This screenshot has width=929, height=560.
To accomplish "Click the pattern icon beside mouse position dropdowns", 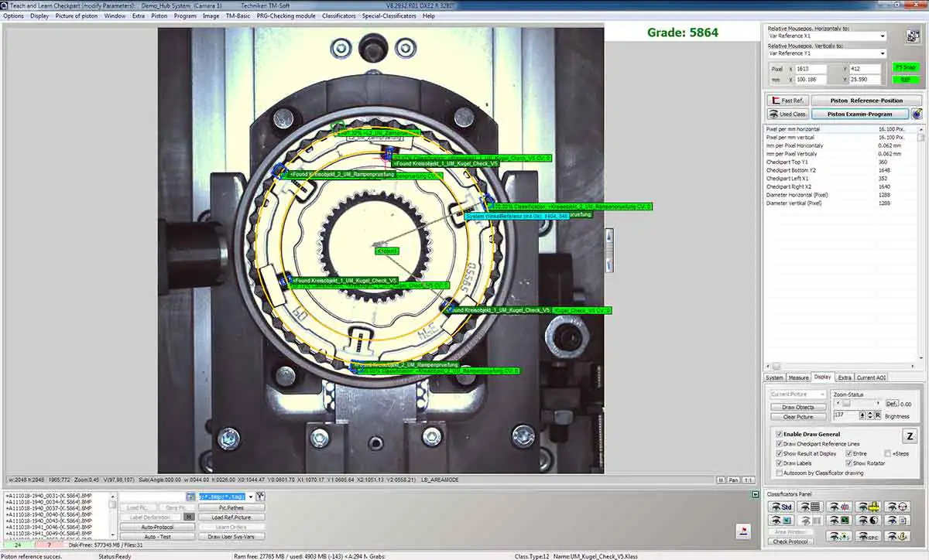I will tap(913, 36).
